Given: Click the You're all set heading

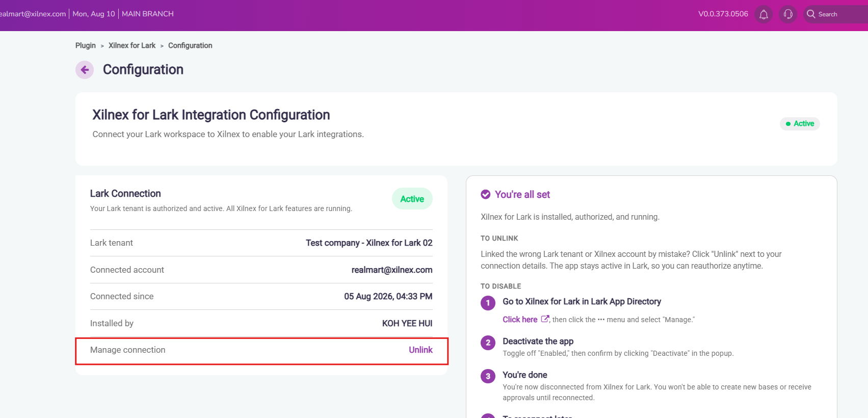Looking at the screenshot, I should [x=522, y=194].
